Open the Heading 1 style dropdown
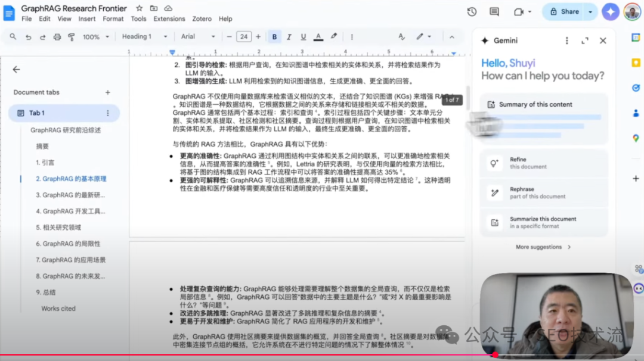Viewport: 644px width, 361px height. pyautogui.click(x=141, y=37)
